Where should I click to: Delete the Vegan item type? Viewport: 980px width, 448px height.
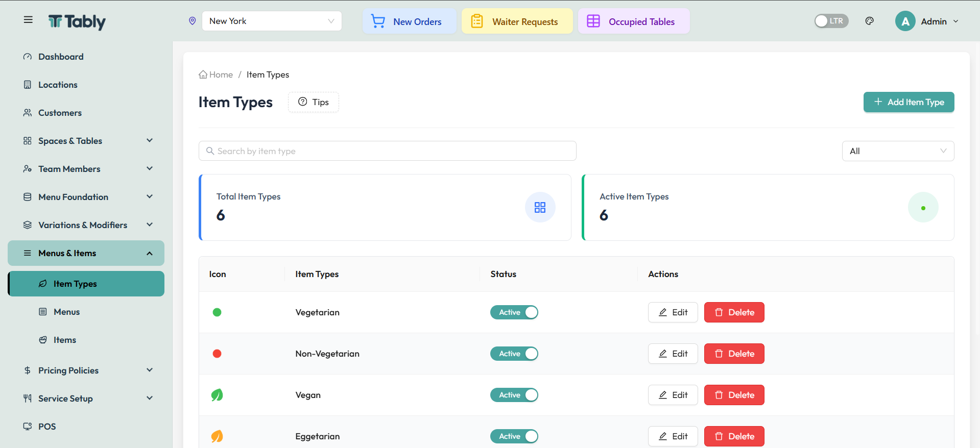coord(734,395)
